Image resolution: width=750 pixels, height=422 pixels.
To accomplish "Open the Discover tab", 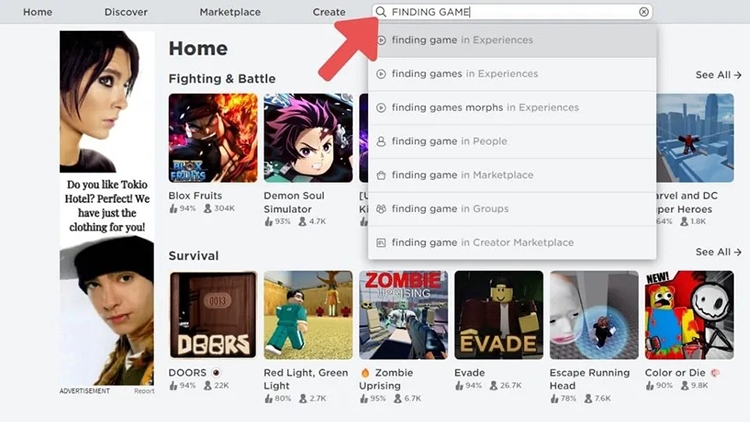I will point(126,12).
